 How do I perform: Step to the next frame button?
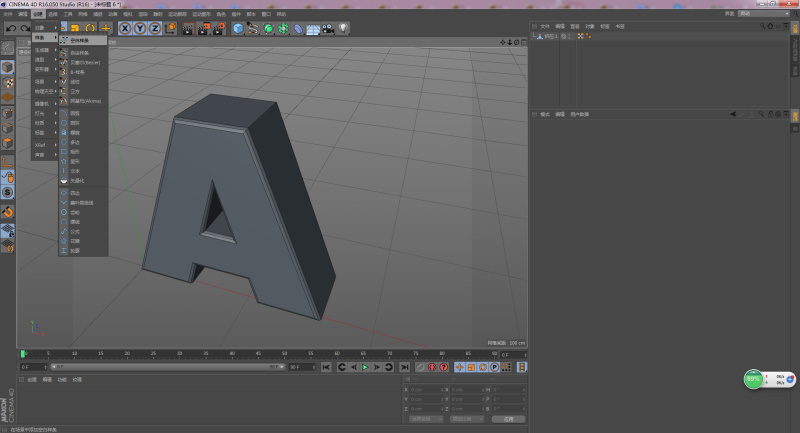pyautogui.click(x=377, y=367)
